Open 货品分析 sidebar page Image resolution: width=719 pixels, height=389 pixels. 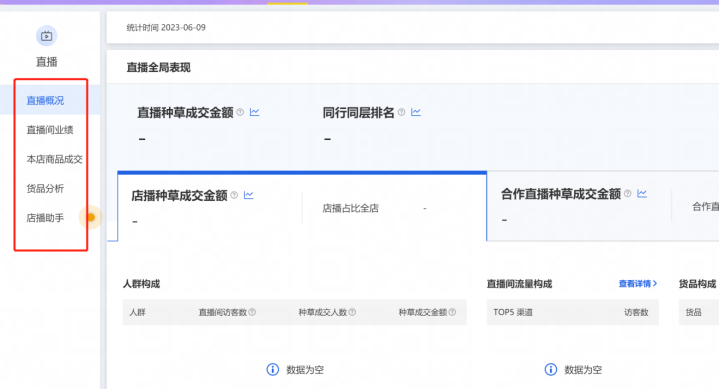coord(45,189)
